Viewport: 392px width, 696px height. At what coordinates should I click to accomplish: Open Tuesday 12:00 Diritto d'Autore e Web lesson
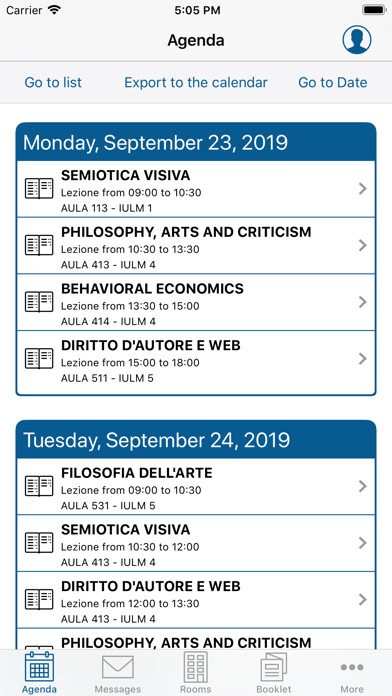tap(196, 600)
